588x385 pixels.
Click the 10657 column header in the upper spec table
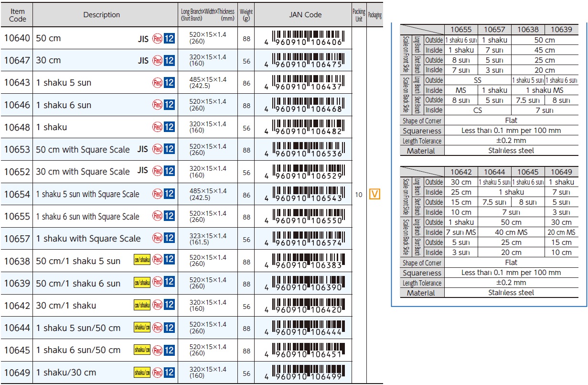[494, 30]
